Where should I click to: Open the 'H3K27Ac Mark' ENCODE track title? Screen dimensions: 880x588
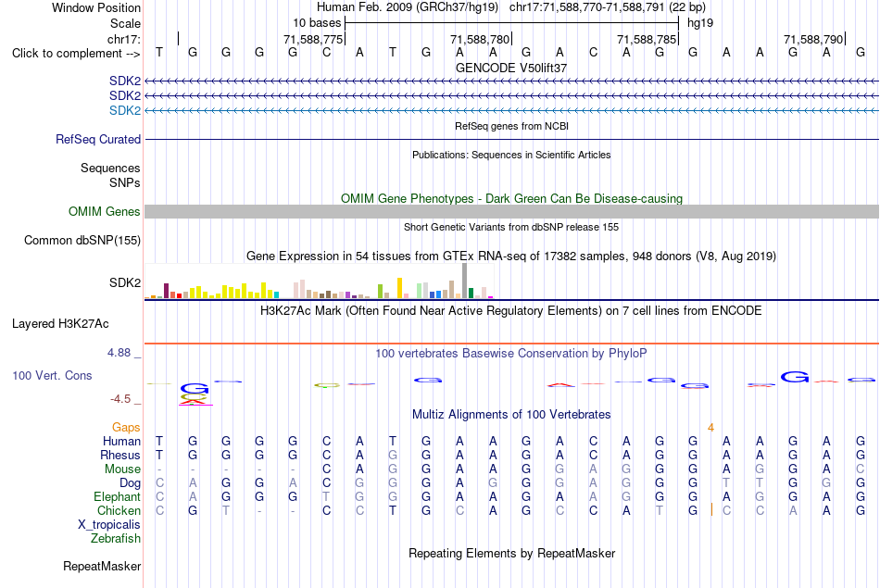(x=511, y=311)
